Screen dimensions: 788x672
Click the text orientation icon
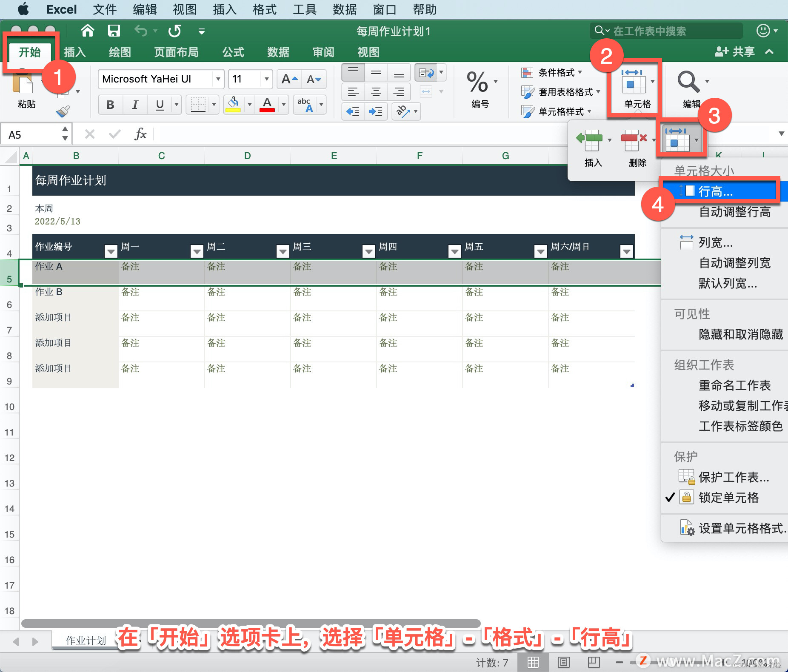click(x=403, y=111)
